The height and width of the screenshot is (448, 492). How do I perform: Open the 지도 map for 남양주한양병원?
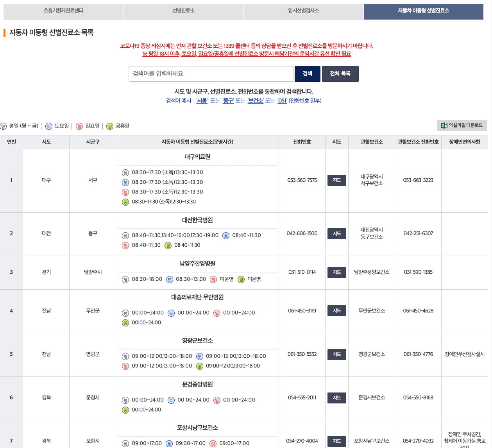tap(337, 272)
